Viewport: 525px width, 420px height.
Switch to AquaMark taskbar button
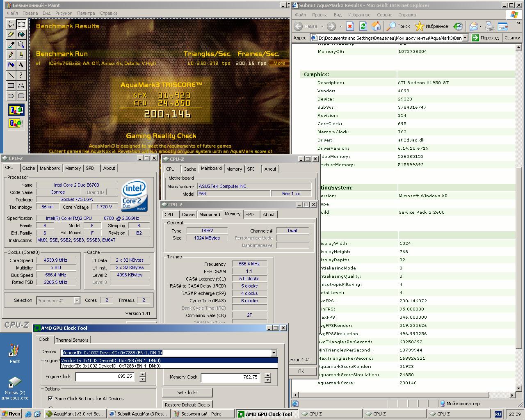(75, 414)
